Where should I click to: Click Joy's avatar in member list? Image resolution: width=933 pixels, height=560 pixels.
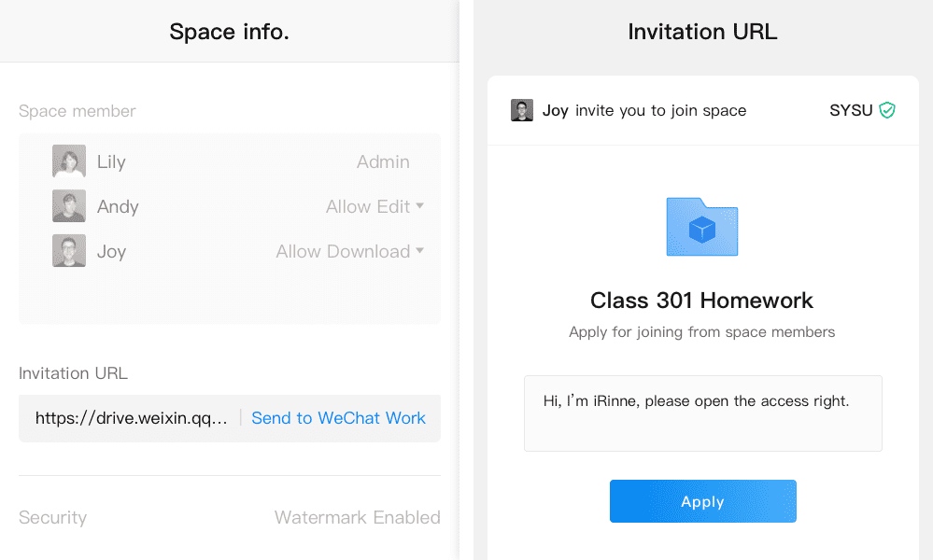(x=69, y=251)
